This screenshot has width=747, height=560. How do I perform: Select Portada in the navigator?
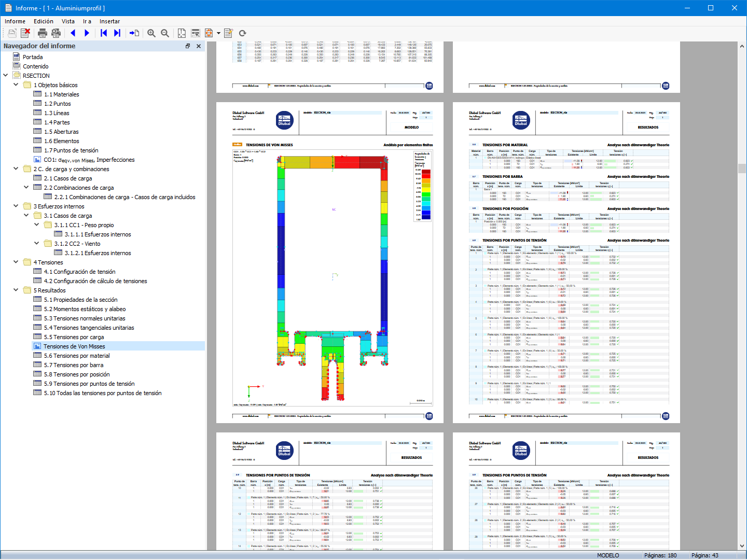[33, 57]
